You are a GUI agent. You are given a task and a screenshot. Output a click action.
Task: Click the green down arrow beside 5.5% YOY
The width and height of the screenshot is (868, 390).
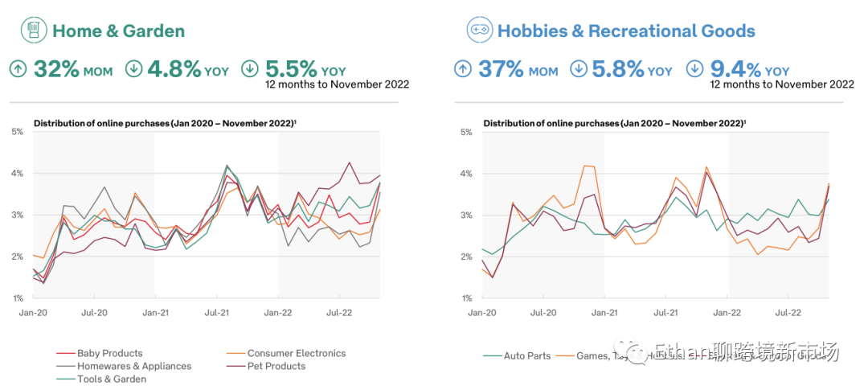251,69
